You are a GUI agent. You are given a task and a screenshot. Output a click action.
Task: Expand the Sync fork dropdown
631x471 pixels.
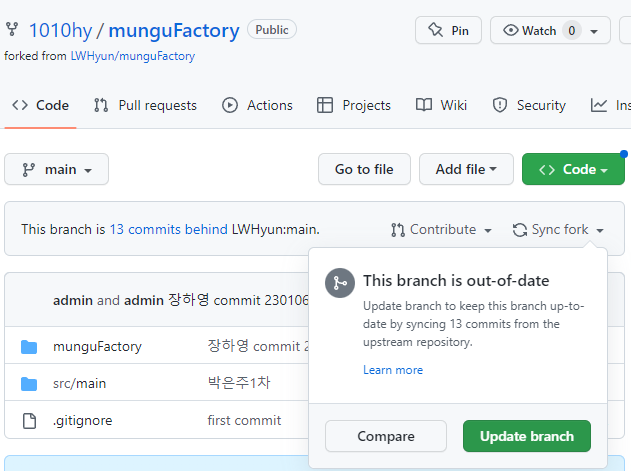click(558, 229)
